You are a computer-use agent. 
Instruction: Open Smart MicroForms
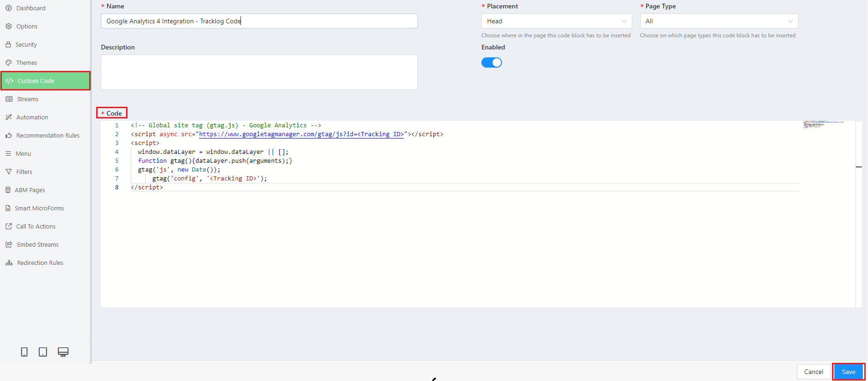45,208
